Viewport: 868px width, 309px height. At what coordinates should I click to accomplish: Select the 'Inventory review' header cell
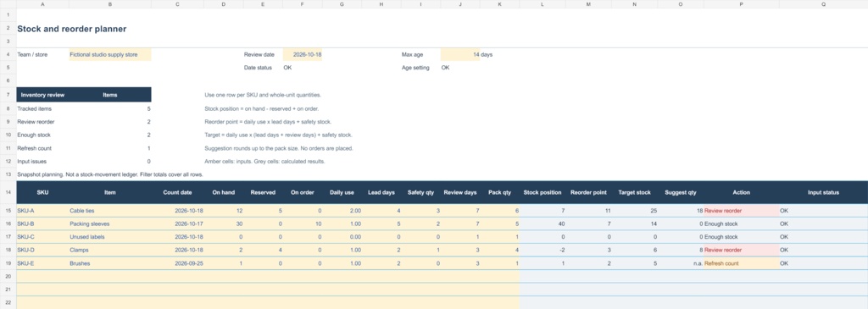tap(42, 95)
